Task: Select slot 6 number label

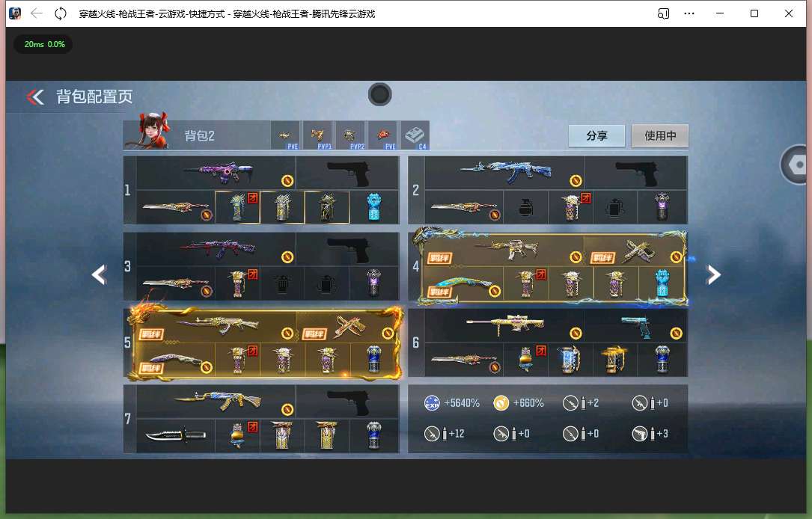Action: tap(415, 343)
